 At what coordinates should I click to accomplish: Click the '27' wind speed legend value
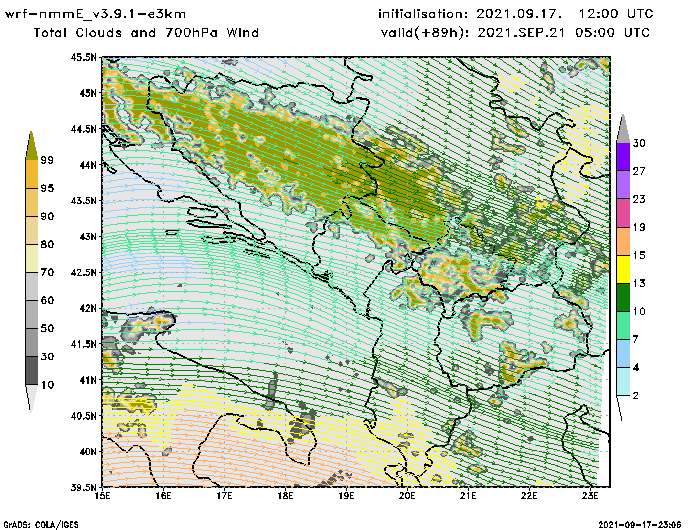click(x=638, y=171)
